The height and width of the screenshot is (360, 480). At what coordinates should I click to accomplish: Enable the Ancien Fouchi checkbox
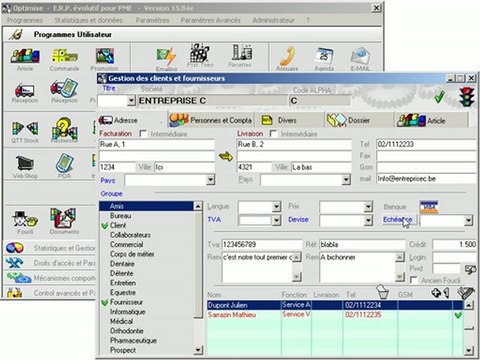pos(414,280)
